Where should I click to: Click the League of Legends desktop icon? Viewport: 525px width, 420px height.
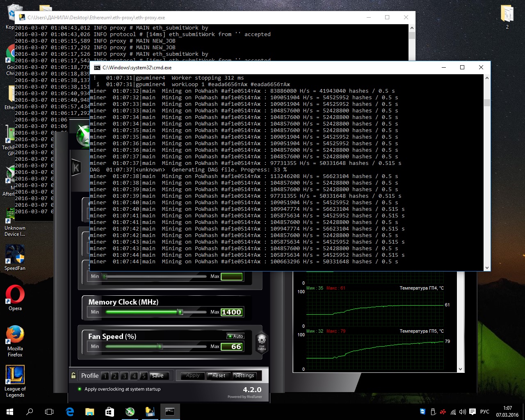[x=15, y=381]
